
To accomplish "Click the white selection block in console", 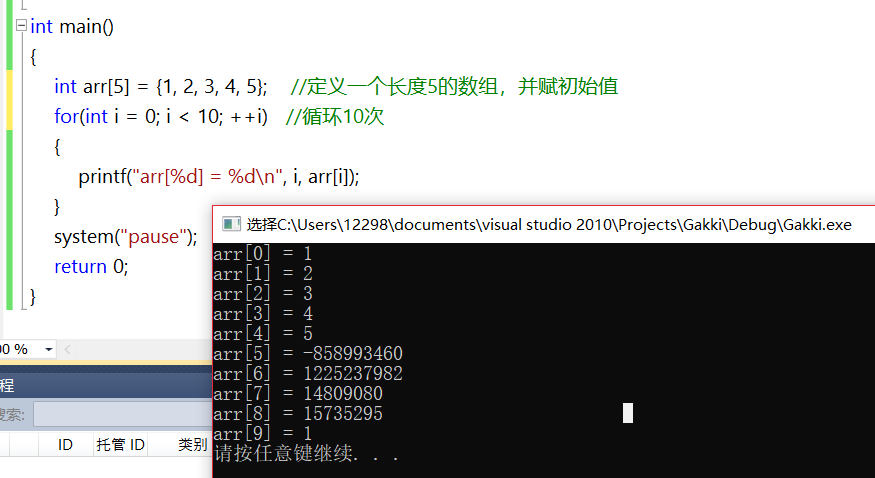I will click(x=628, y=413).
